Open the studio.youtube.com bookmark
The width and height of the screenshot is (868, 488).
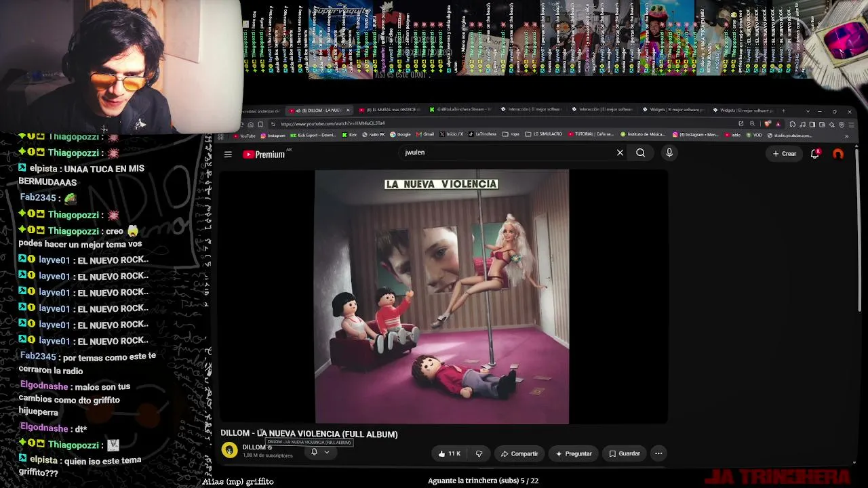coord(789,135)
